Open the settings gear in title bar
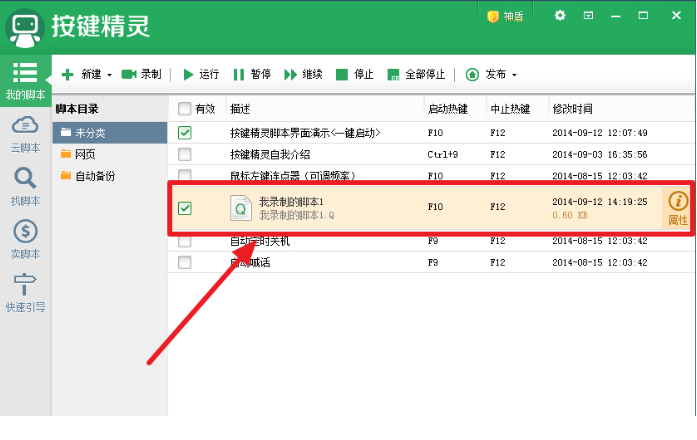This screenshot has height=440, width=697. [560, 16]
